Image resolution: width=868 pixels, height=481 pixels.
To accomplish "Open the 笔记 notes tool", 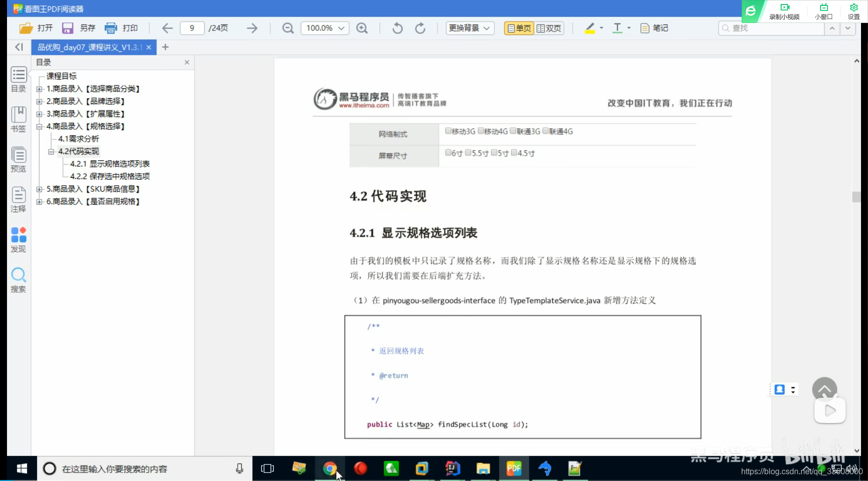I will pyautogui.click(x=654, y=28).
